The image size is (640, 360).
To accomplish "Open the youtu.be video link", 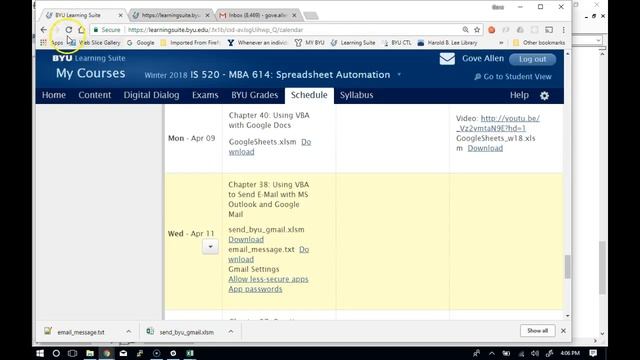I will click(x=498, y=123).
